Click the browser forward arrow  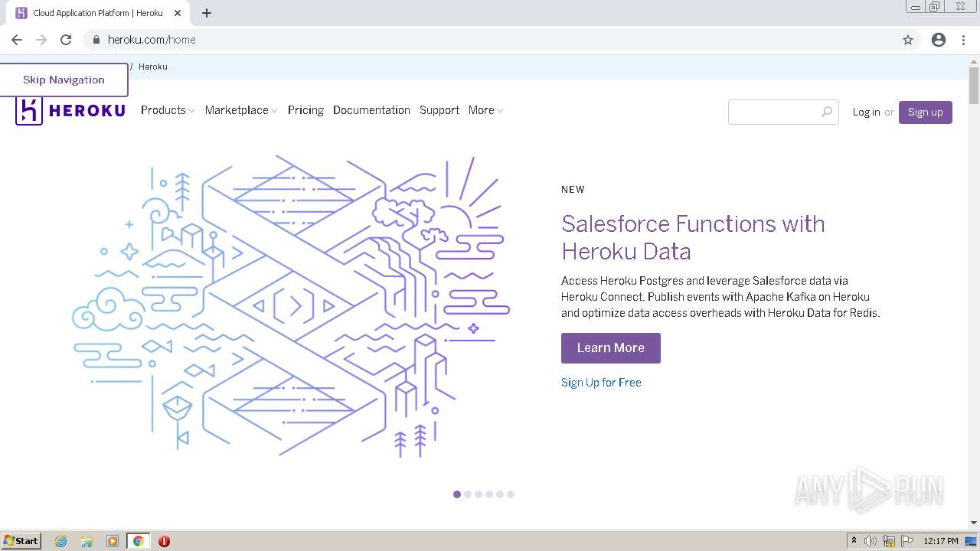tap(41, 40)
